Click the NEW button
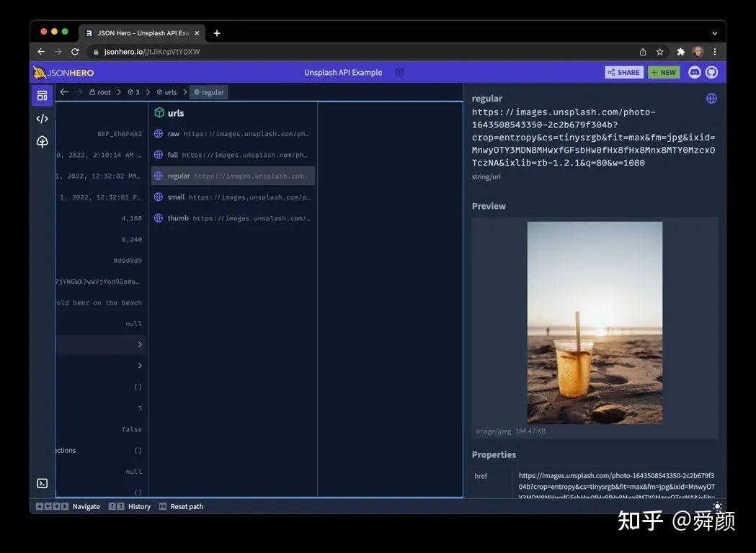The height and width of the screenshot is (553, 756). [664, 72]
